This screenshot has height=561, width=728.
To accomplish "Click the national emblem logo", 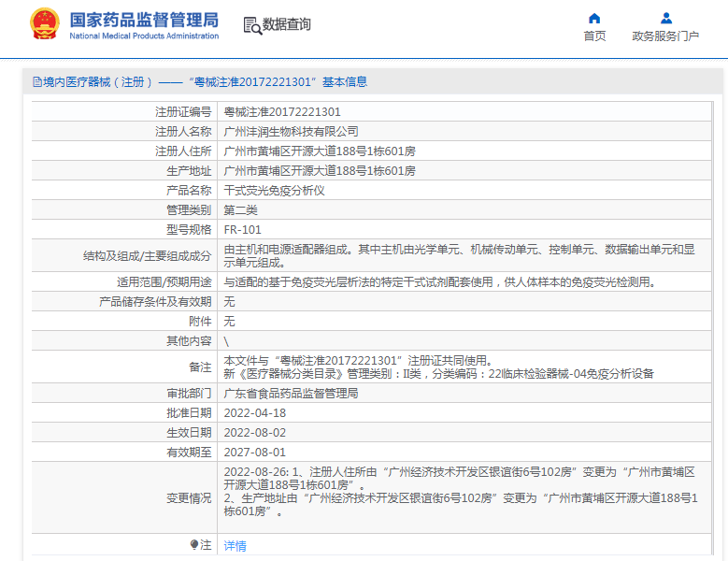I will pyautogui.click(x=45, y=23).
